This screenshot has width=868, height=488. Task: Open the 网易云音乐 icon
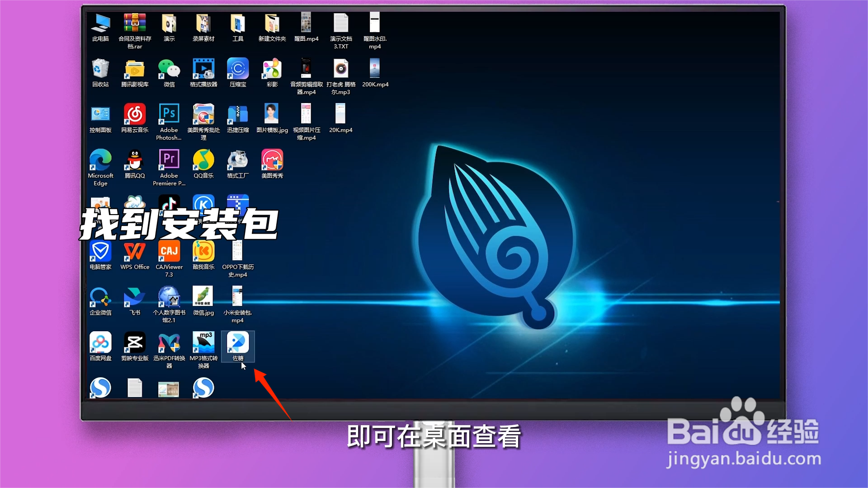[135, 114]
